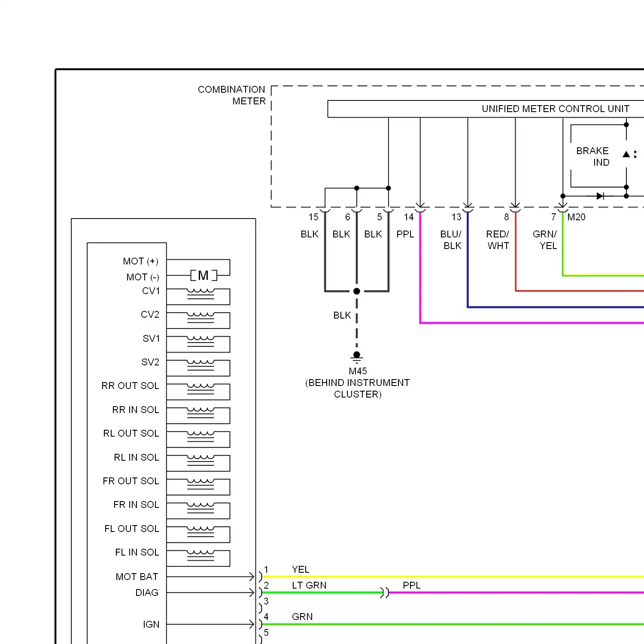Viewport: 644px width, 644px height.
Task: Click the FL IN SOL coil symbol
Action: click(x=200, y=556)
